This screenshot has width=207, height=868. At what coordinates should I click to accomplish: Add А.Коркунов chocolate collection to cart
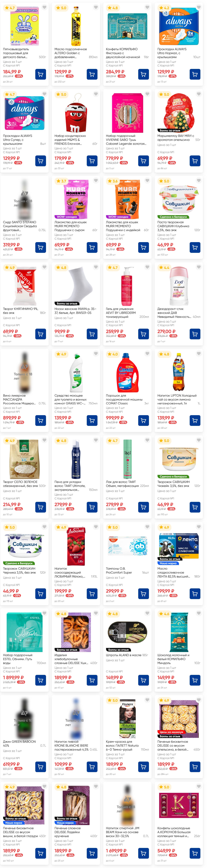(x=195, y=853)
